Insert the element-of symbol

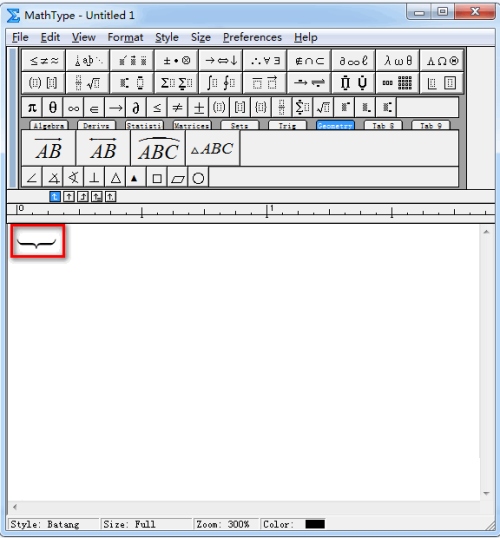point(94,108)
